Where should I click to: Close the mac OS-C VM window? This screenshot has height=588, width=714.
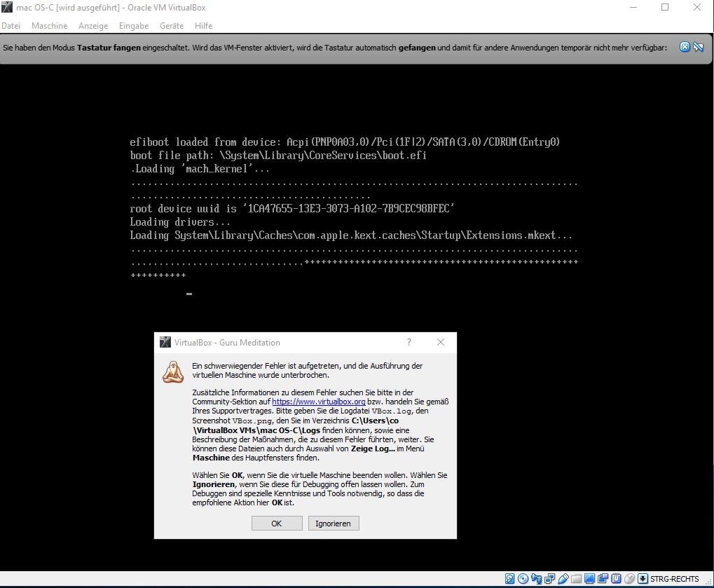point(697,7)
